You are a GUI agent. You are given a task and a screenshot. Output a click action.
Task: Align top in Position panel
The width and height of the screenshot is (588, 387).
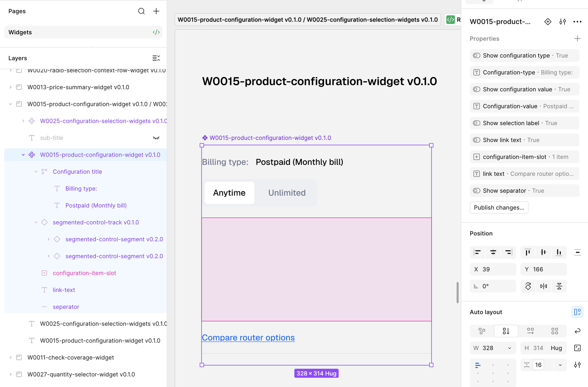528,252
